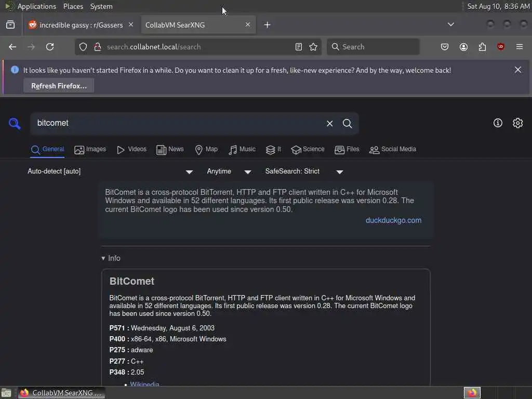The image size is (532, 399).
Task: Open uBlock Origin extension icon
Action: coord(501,47)
